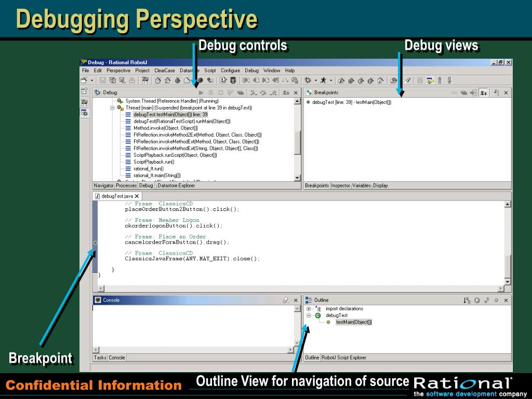Click Remove All Breakpoints icon
Screen dimensions: 532x399
pyautogui.click(x=464, y=92)
